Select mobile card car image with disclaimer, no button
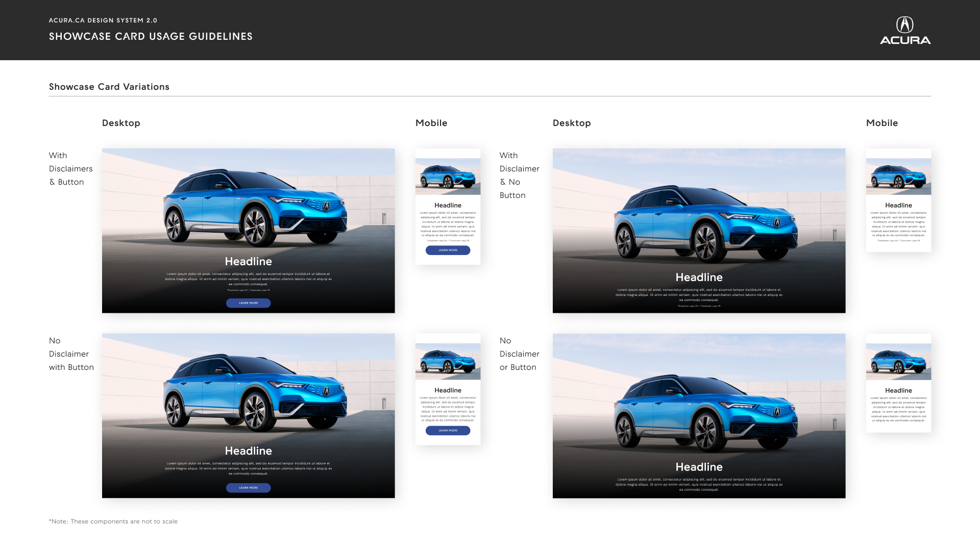This screenshot has width=980, height=551. (899, 177)
